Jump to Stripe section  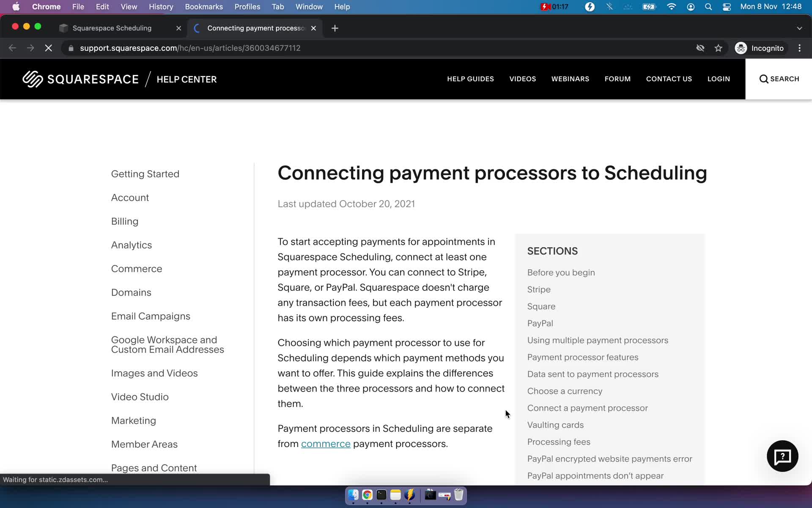pyautogui.click(x=539, y=290)
